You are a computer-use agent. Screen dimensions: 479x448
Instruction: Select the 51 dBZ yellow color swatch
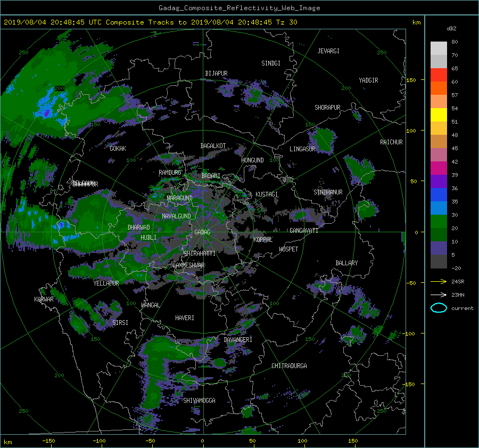[x=439, y=115]
